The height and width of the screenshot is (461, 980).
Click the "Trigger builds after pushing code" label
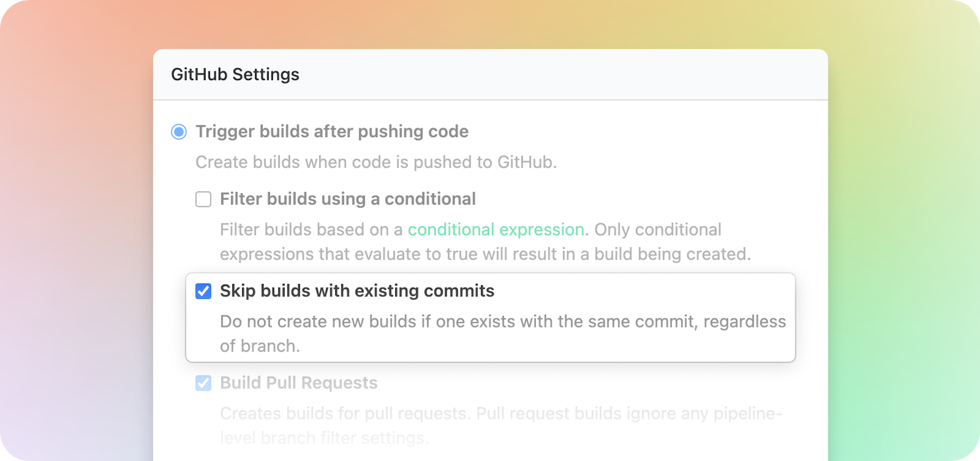tap(332, 132)
